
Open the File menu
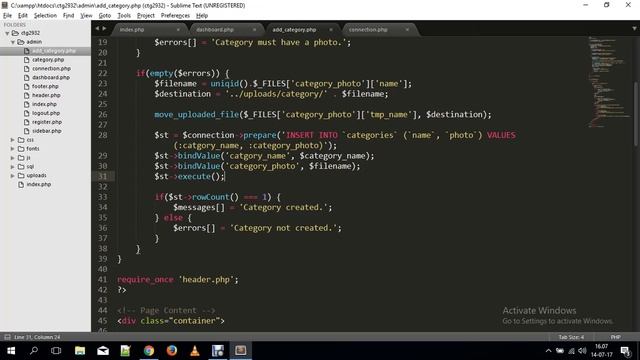[x=7, y=16]
